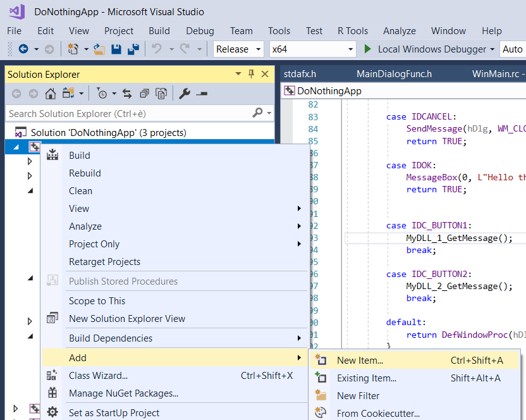Click the line MyDLL_1_GetMessage(); in editor
The width and height of the screenshot is (526, 420).
[x=459, y=238]
